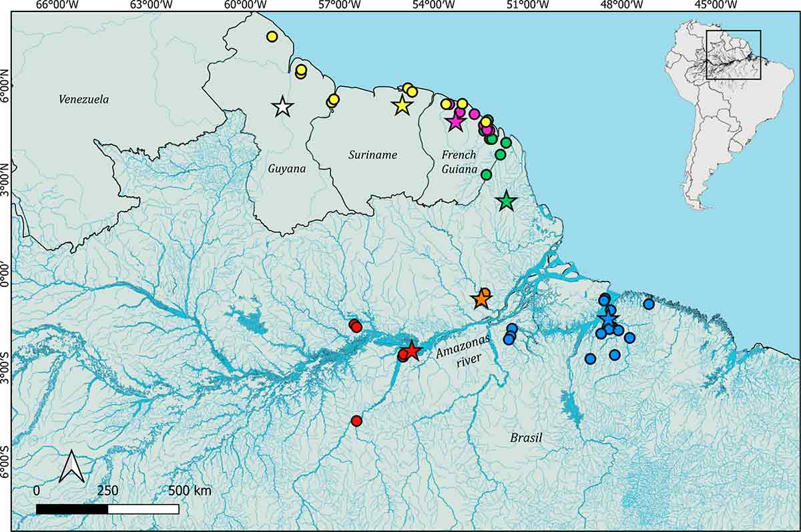Viewport: 801px width, 532px height.
Task: Click the Brasil label
Action: pos(527,438)
